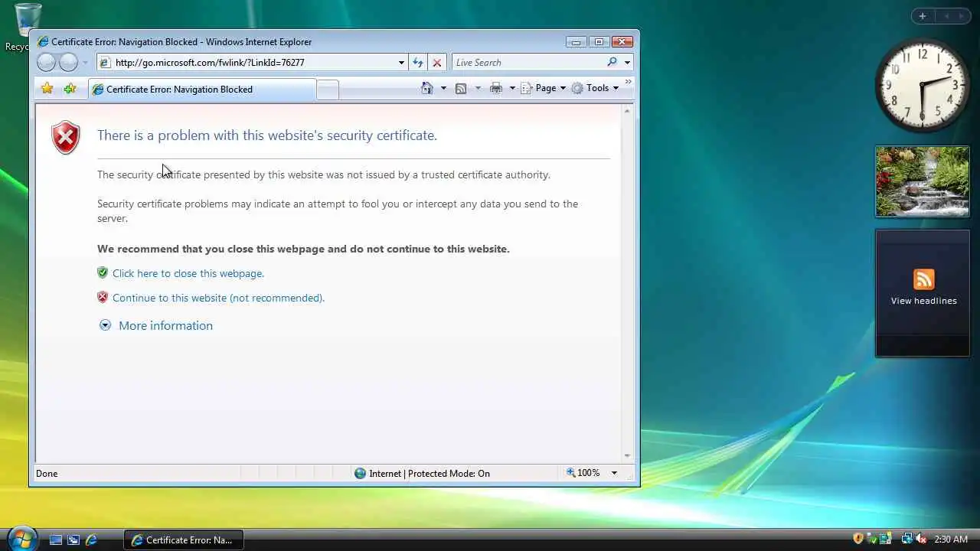Screen dimensions: 980x551
Task: Click the sidebar next gadgets arrow
Action: pyautogui.click(x=962, y=16)
